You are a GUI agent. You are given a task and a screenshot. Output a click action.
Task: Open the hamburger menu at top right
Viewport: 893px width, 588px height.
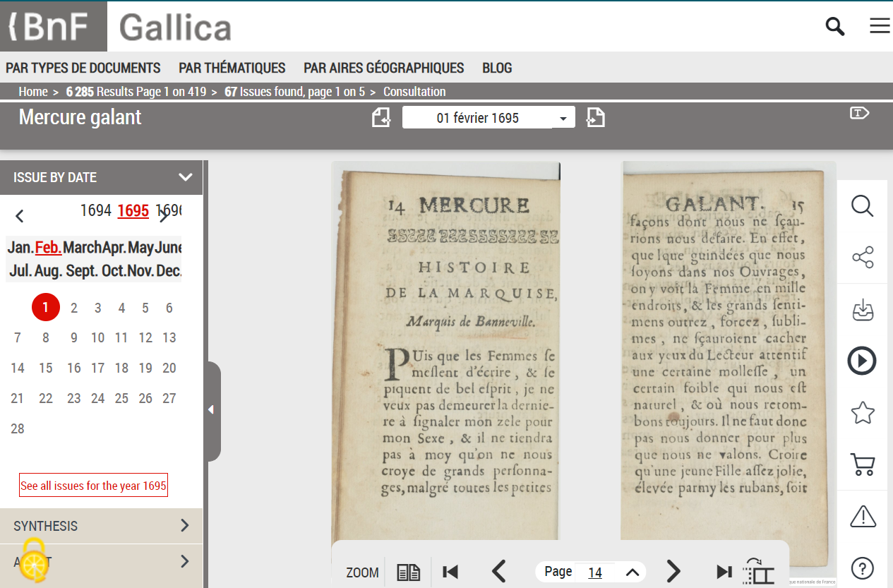point(880,25)
